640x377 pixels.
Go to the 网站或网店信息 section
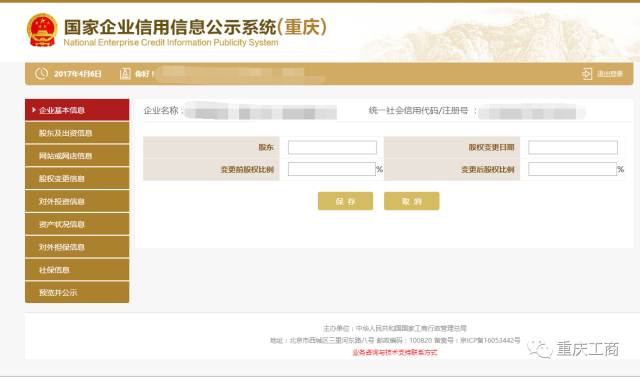77,156
